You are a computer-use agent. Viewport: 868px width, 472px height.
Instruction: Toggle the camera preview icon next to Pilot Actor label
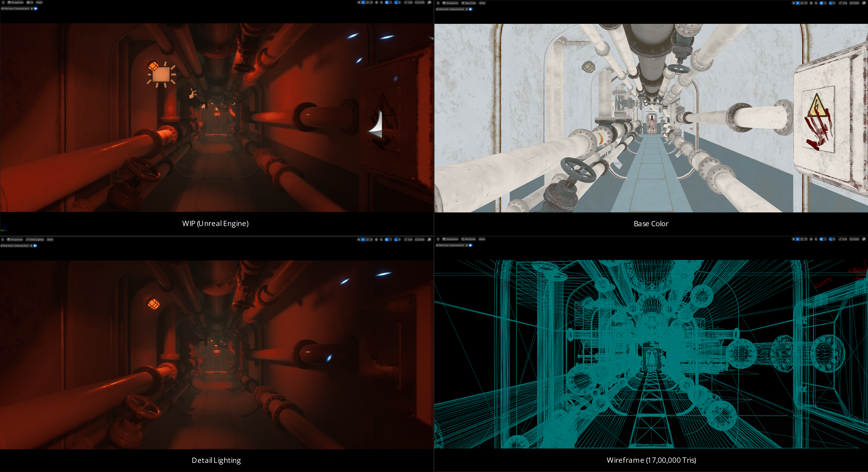click(x=36, y=8)
